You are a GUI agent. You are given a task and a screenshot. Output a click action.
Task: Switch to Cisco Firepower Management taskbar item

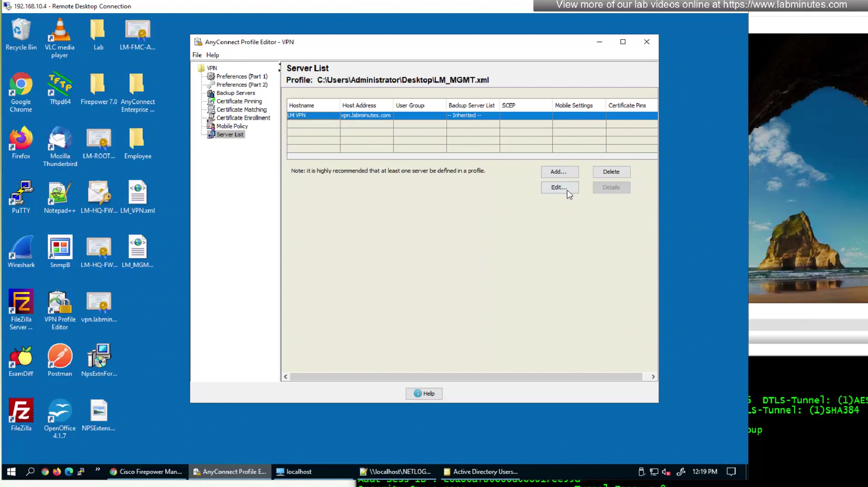tap(147, 472)
